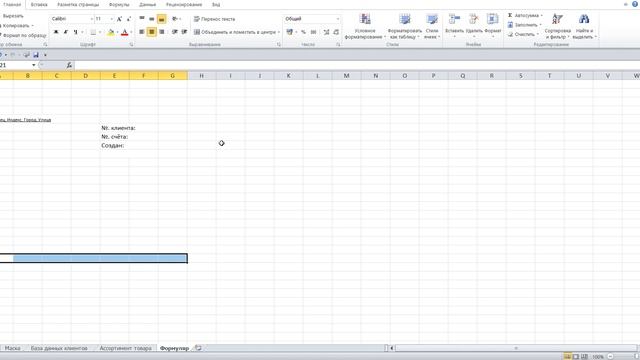Screen dimensions: 640x360
Task: Decrease font size with small A icon
Action: click(x=129, y=19)
